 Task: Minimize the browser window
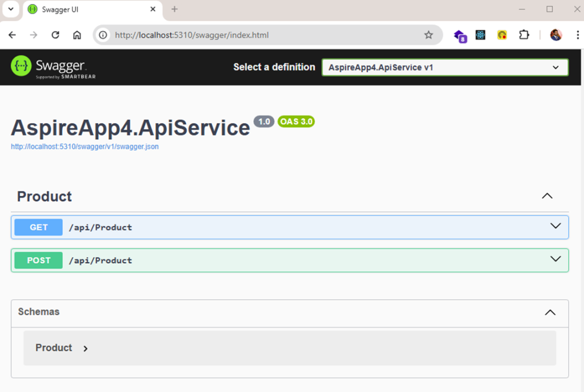click(x=522, y=9)
